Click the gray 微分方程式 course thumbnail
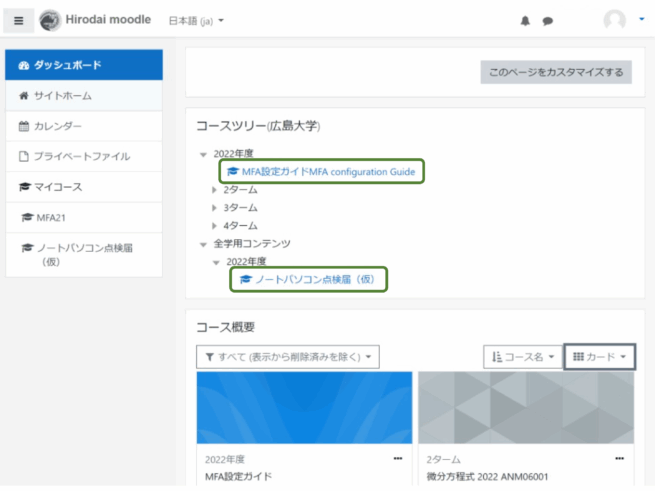This screenshot has width=655, height=491. click(x=526, y=407)
